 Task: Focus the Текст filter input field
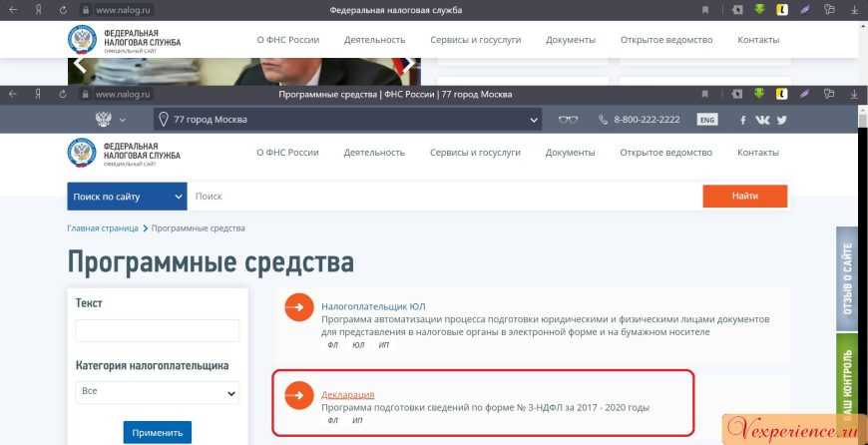tap(158, 330)
